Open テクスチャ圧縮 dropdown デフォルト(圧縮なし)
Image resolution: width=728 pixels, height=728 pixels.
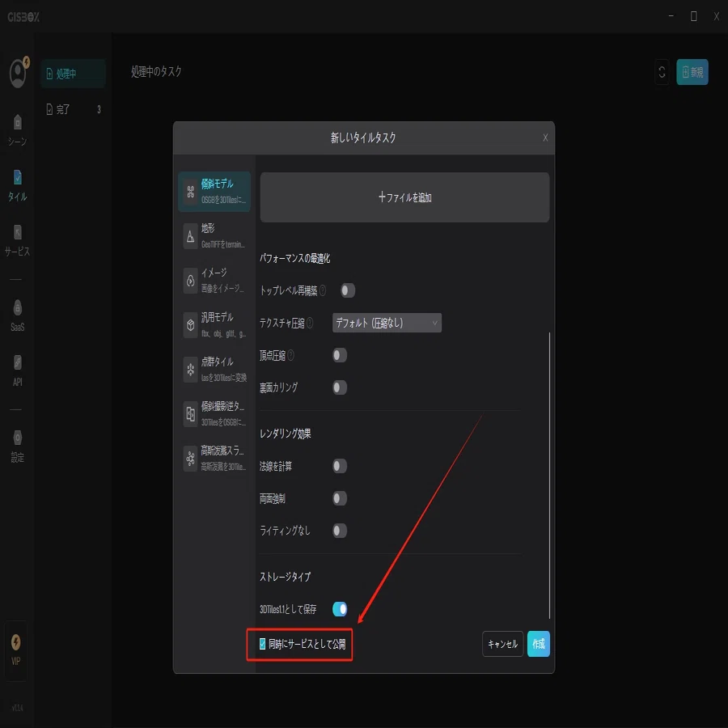point(387,323)
